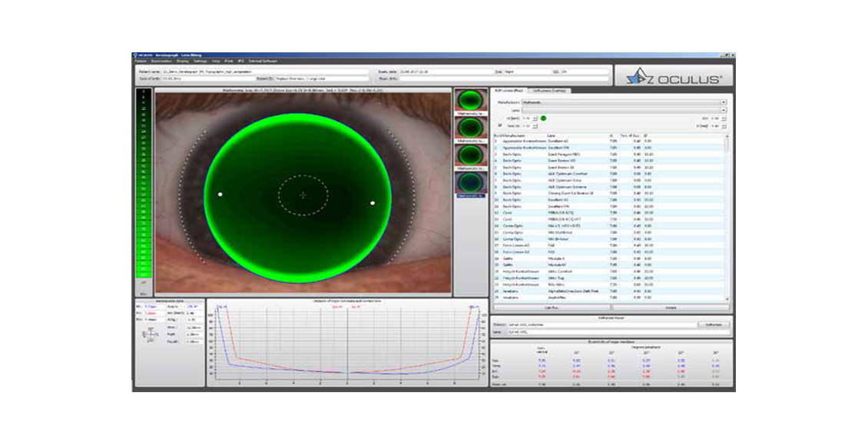
Task: Click the green fluorescein color scale bar
Action: pos(144,185)
